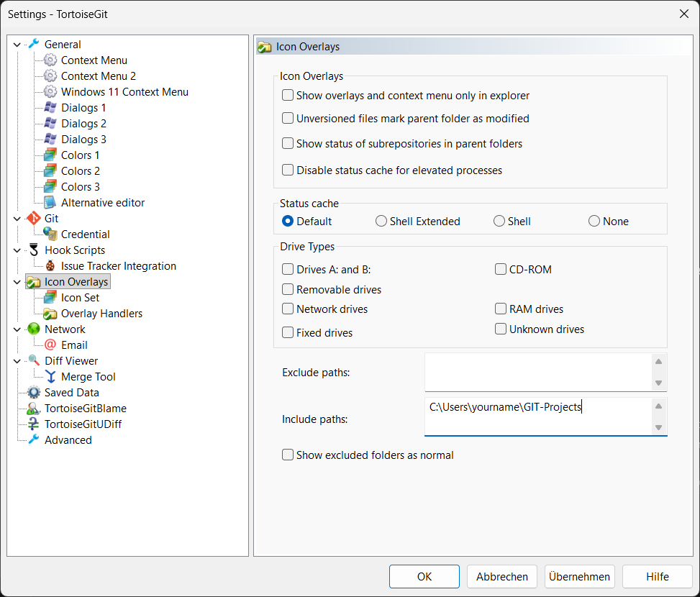
Task: Collapse the Icon Overlays node
Action: [17, 282]
